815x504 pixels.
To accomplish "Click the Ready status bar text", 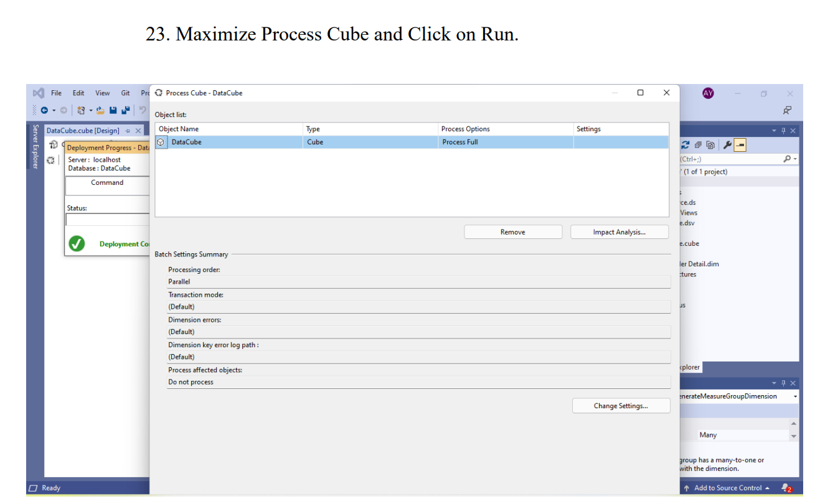I will (x=51, y=488).
